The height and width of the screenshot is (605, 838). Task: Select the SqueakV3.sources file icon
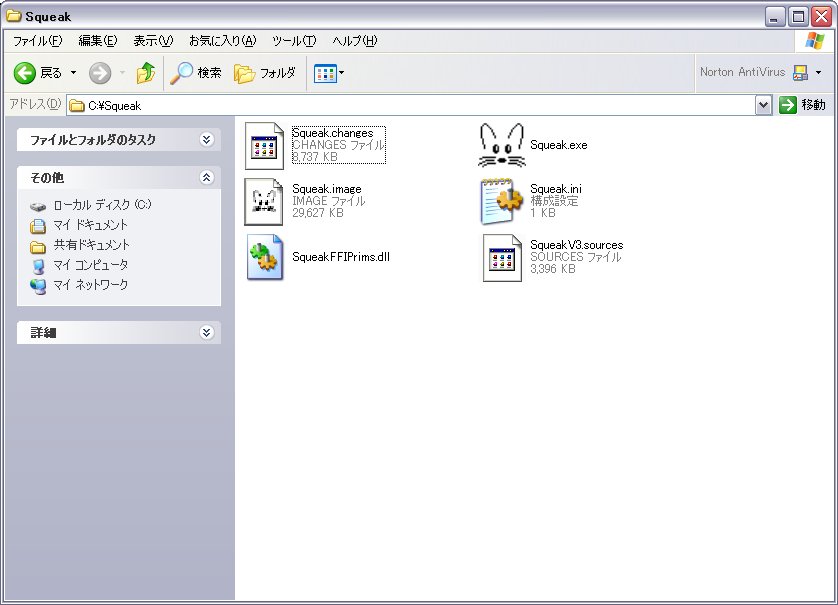click(502, 257)
